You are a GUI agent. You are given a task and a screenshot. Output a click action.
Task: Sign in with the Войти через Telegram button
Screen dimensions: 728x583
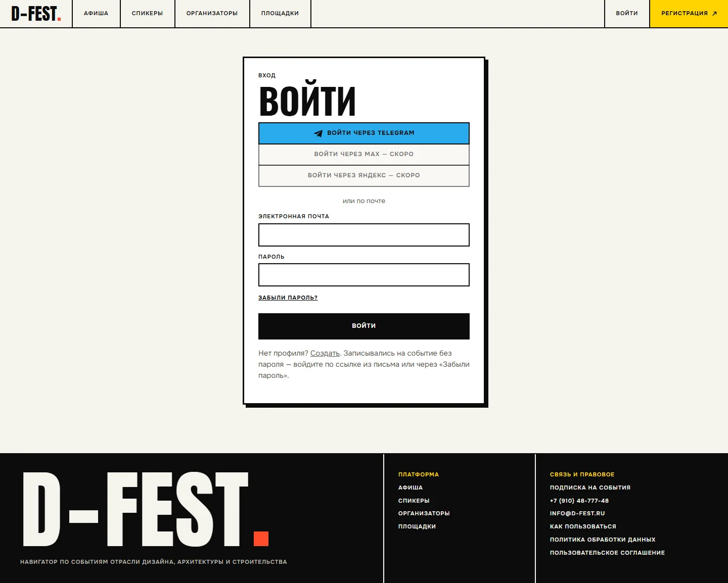[364, 133]
